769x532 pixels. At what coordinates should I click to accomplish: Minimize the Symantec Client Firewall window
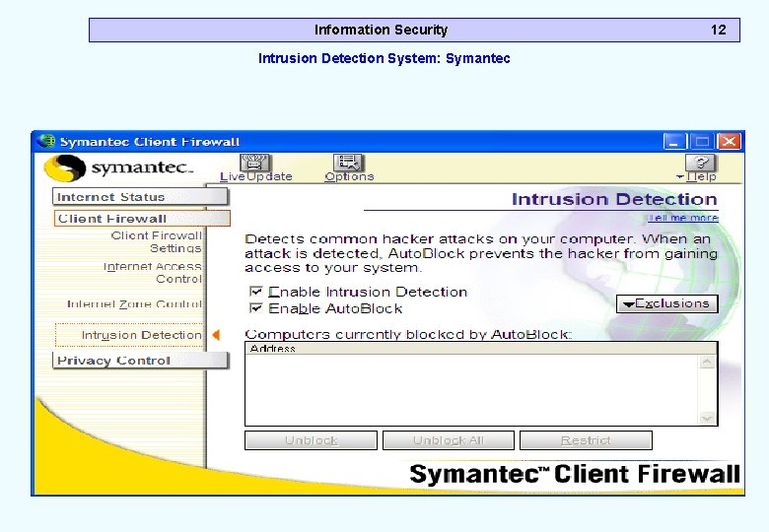click(674, 142)
